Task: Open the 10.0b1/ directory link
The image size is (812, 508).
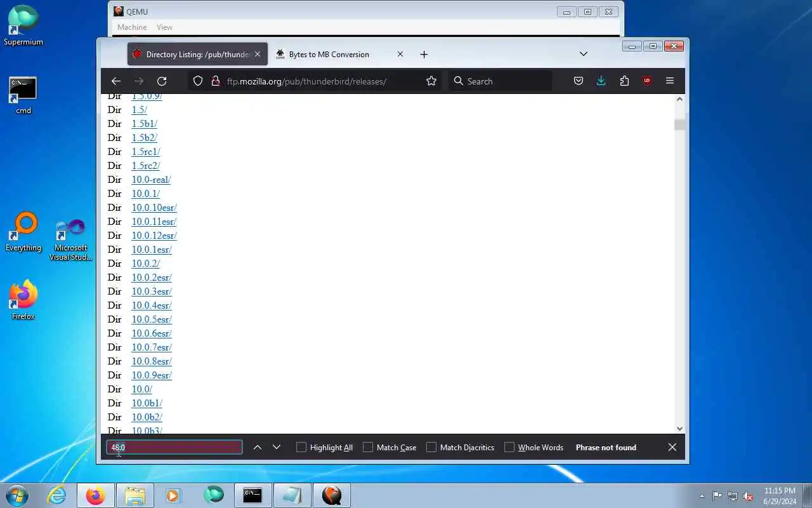Action: coord(147,403)
